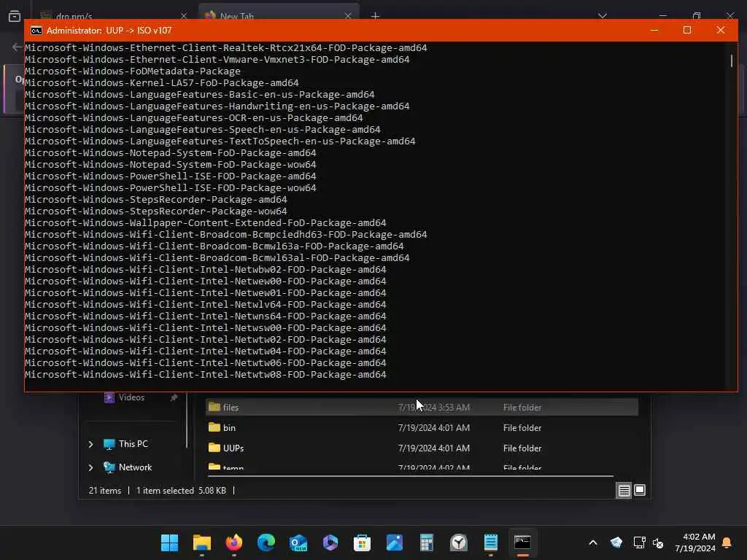
Task: Open Calculator from the taskbar
Action: 426,542
